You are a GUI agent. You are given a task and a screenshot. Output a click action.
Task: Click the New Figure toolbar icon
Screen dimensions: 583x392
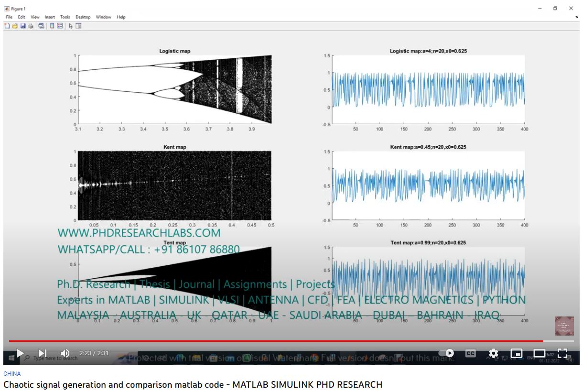(7, 26)
